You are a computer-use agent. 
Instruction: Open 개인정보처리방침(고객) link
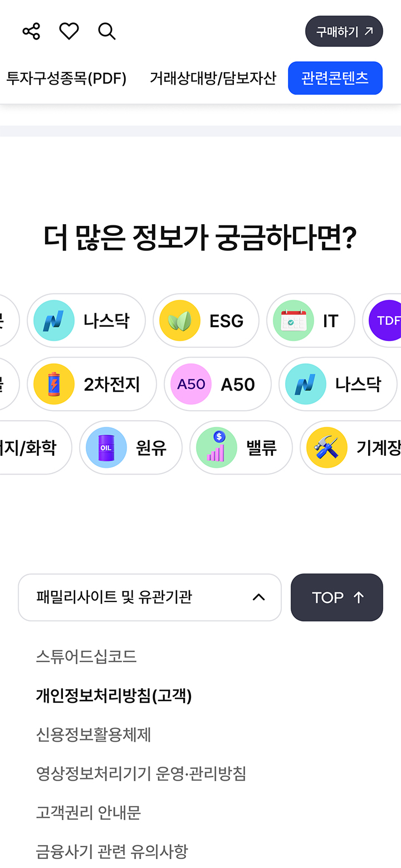(x=114, y=696)
